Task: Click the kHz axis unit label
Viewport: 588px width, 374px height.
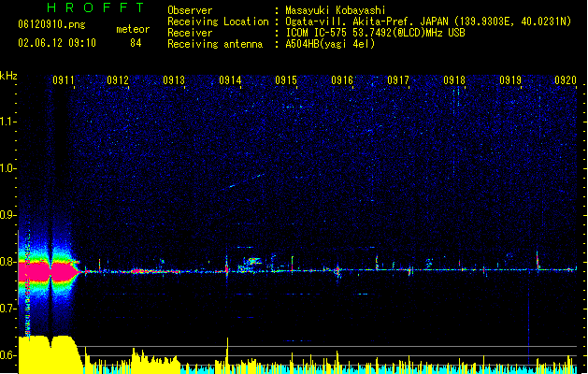Action: click(x=8, y=76)
